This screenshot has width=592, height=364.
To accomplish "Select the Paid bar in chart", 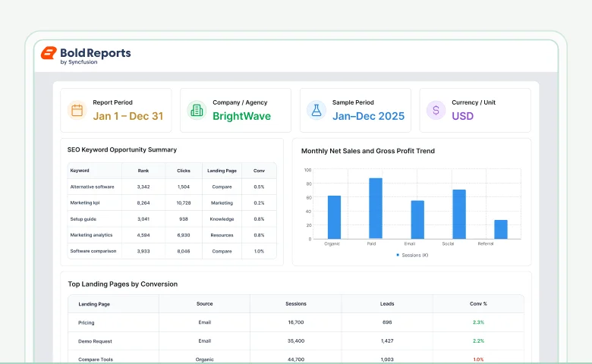I will click(x=376, y=209).
